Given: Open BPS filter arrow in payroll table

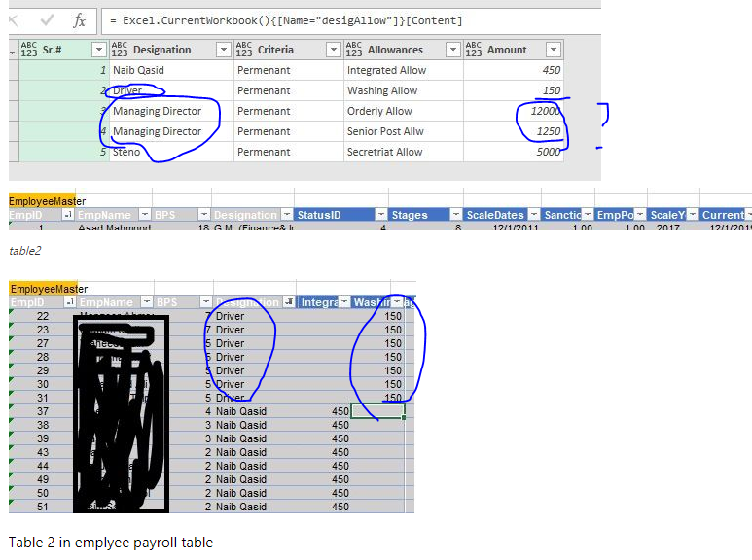Looking at the screenshot, I should (205, 301).
